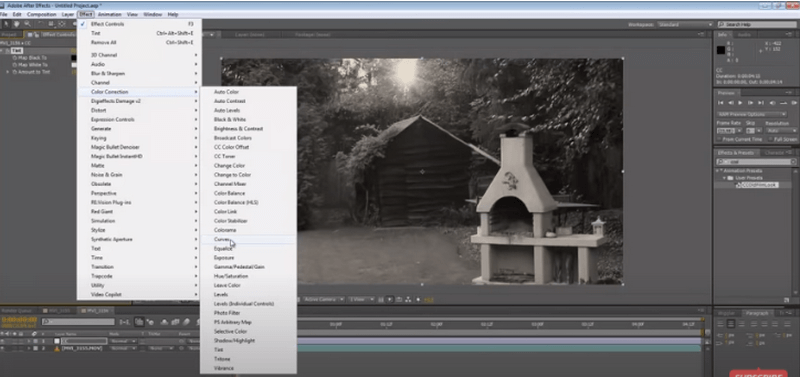Screen dimensions: 800x377
Task: Click the Previous Frame preview button
Action: click(731, 103)
